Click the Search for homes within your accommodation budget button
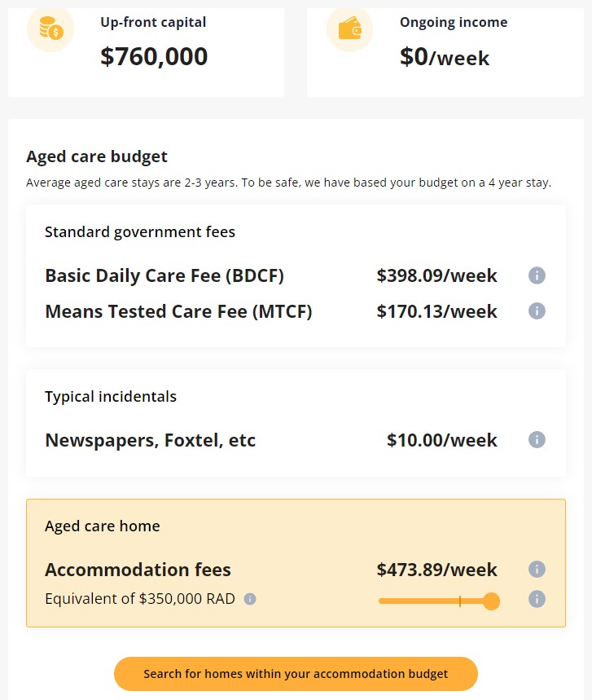The height and width of the screenshot is (700, 592). tap(296, 674)
